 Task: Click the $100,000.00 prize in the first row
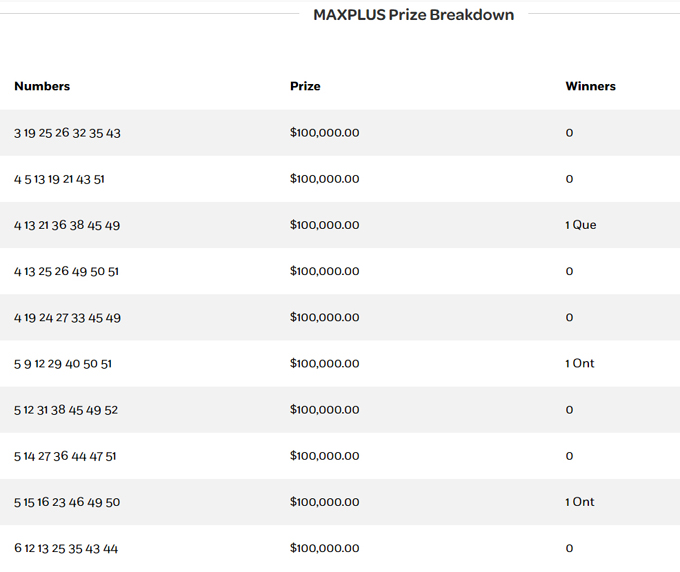[324, 133]
